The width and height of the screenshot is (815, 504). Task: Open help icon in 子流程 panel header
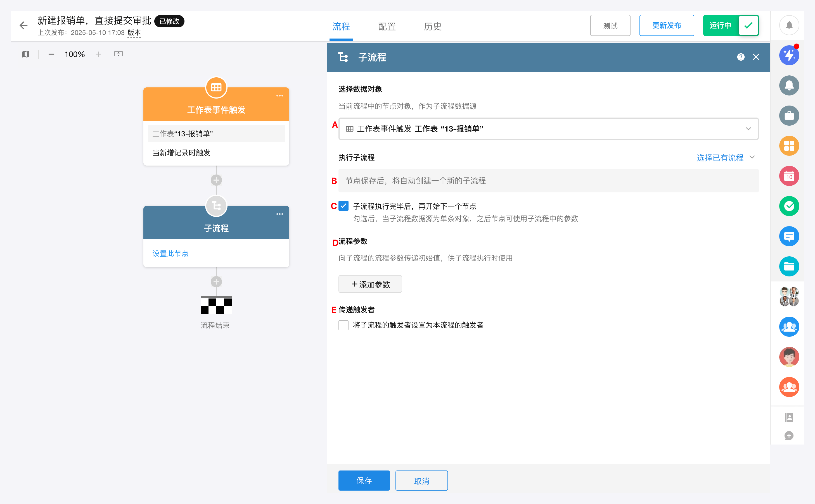click(741, 57)
